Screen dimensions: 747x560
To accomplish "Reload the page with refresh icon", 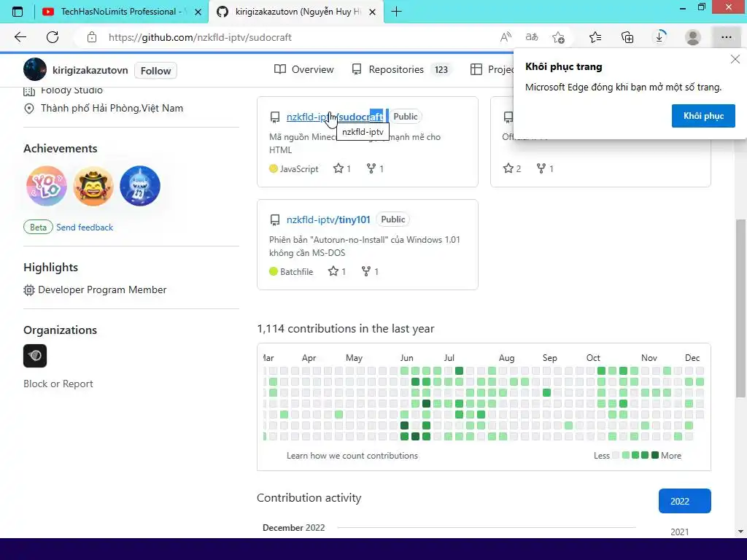I will (x=53, y=37).
